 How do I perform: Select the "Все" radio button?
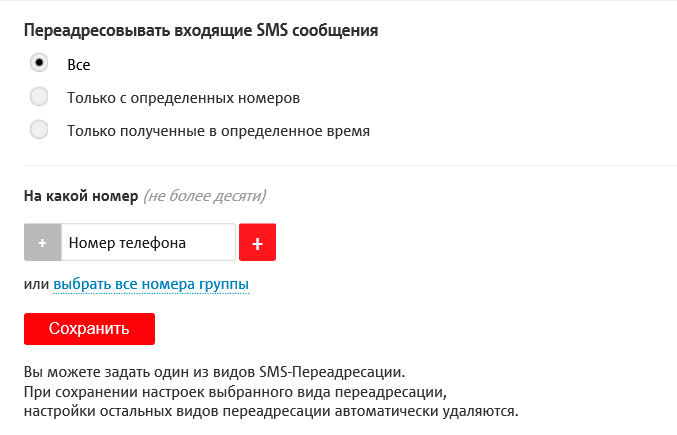tap(39, 63)
